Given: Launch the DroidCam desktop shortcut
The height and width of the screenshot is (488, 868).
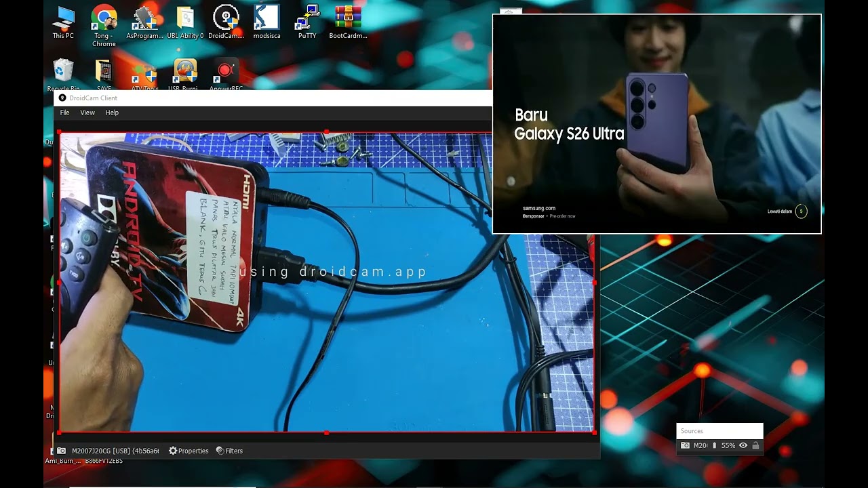Looking at the screenshot, I should point(226,22).
